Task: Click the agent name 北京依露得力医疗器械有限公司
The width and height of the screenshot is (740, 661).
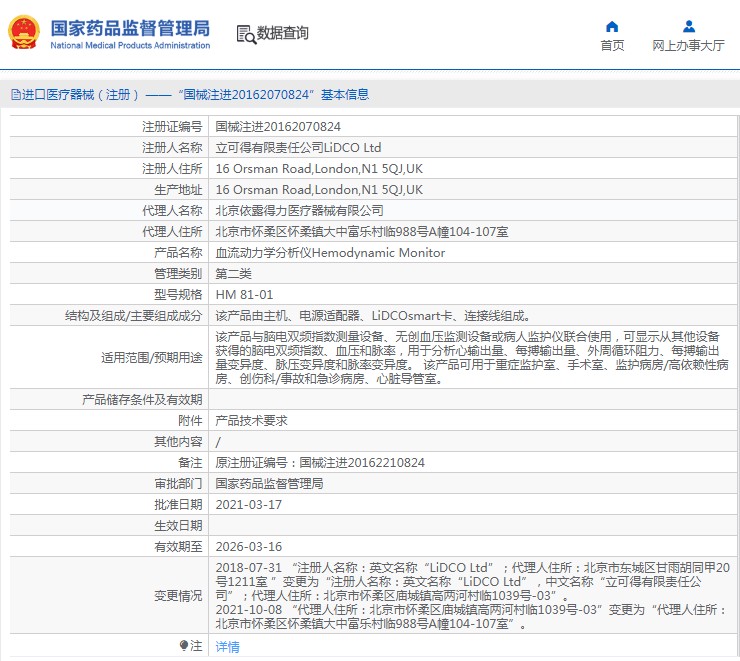Action: point(299,211)
